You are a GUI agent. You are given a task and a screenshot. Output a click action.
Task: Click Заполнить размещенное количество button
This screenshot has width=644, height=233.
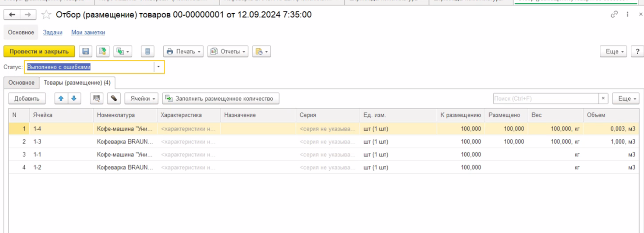pos(220,99)
